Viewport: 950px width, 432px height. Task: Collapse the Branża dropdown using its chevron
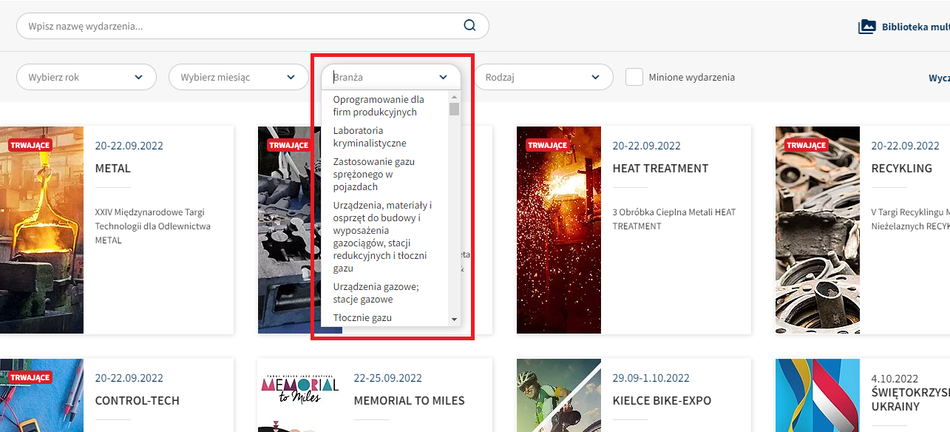click(443, 77)
